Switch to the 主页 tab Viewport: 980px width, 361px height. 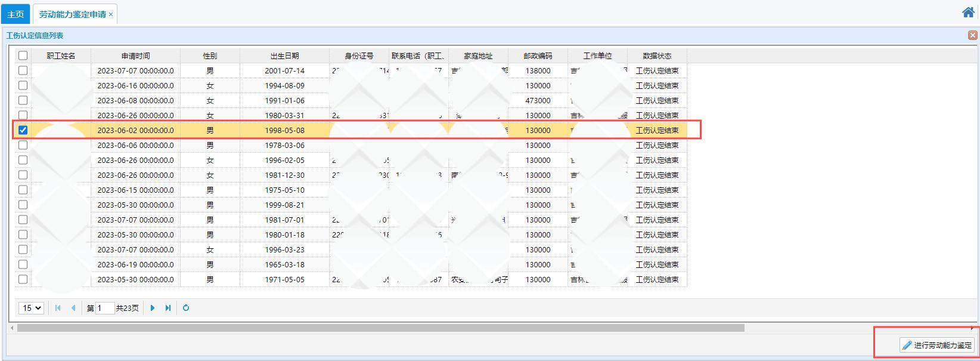pyautogui.click(x=15, y=14)
